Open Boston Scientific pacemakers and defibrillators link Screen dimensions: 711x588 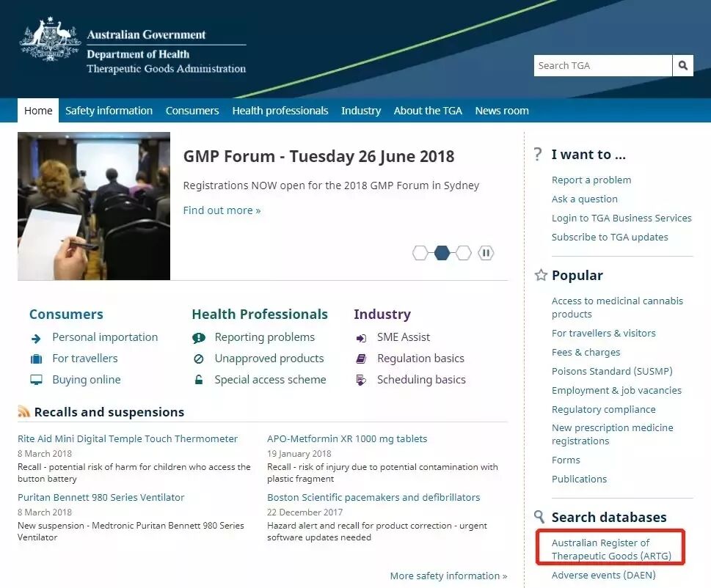[373, 497]
